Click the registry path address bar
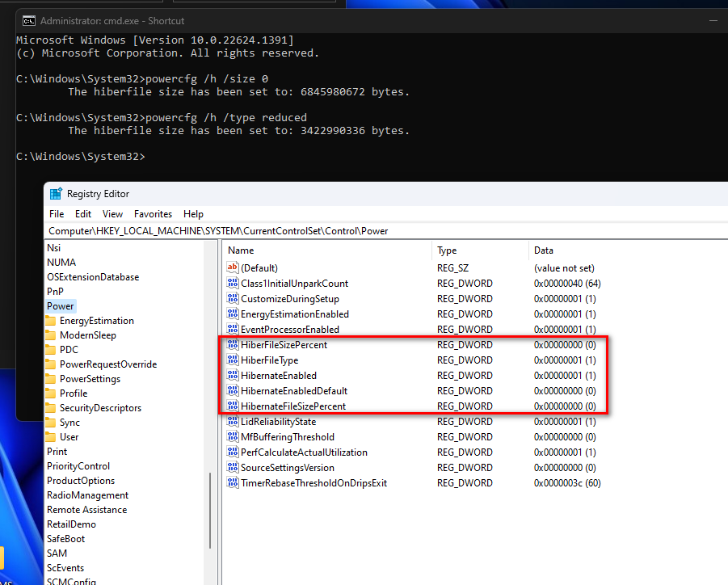 point(388,231)
